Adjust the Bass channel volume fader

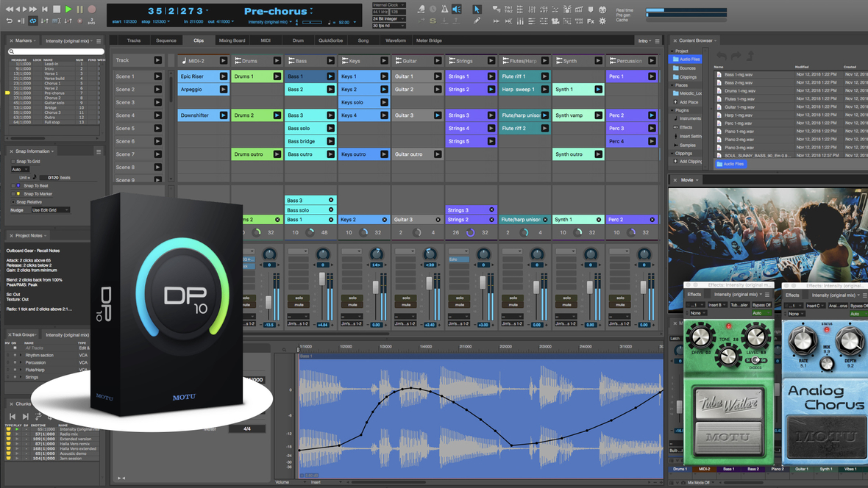tap(322, 279)
